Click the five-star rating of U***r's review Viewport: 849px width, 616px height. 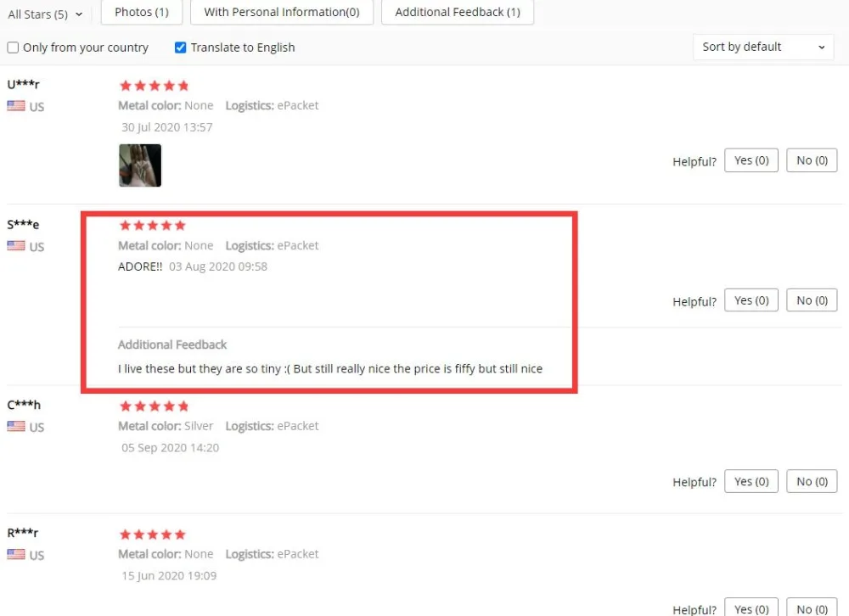click(154, 86)
